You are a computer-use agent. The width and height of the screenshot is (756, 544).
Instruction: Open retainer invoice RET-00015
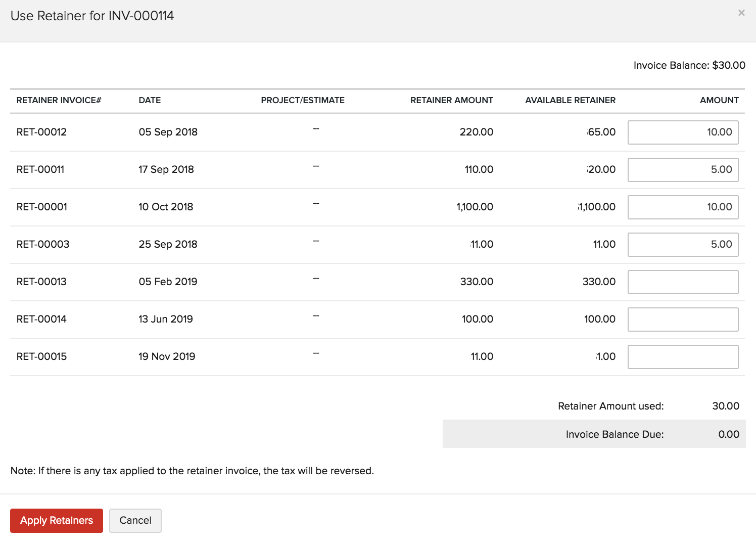[x=41, y=356]
